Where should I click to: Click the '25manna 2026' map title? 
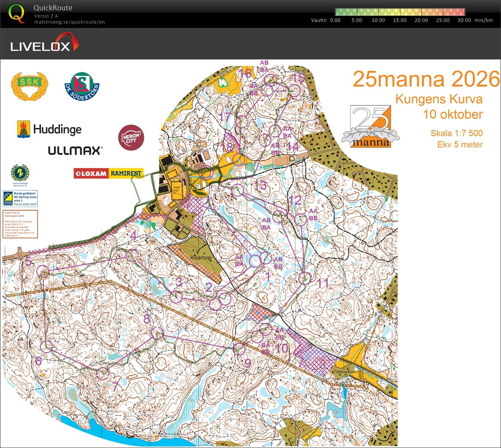click(x=426, y=79)
